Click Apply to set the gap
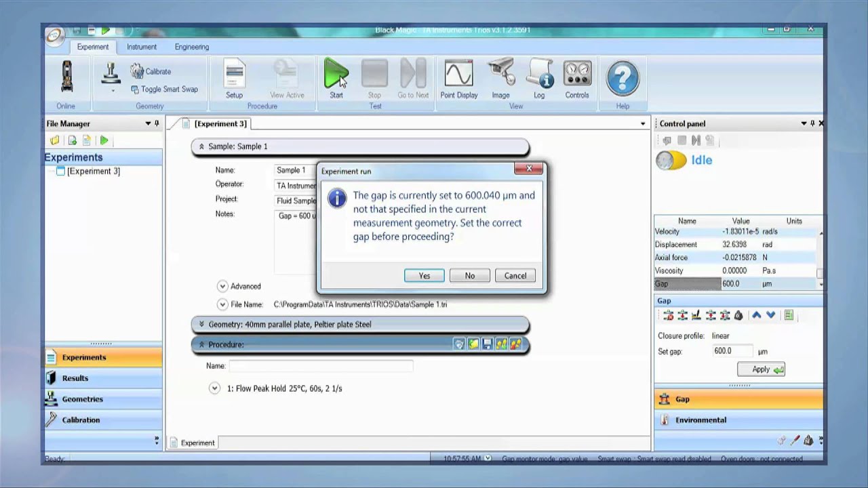 pos(762,369)
